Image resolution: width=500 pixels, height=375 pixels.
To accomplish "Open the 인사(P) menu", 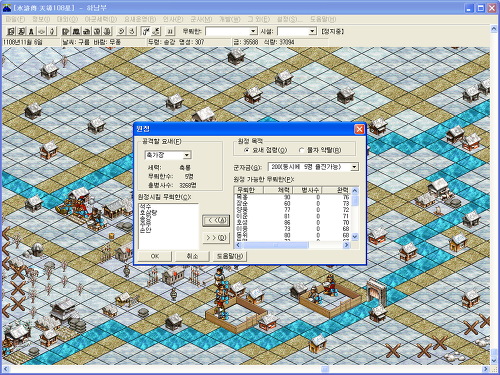I will click(173, 19).
